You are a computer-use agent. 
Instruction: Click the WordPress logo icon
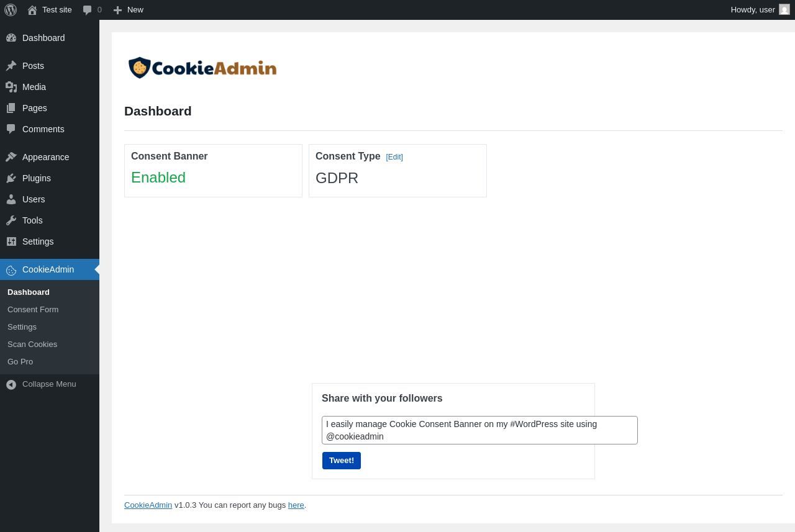coord(11,10)
